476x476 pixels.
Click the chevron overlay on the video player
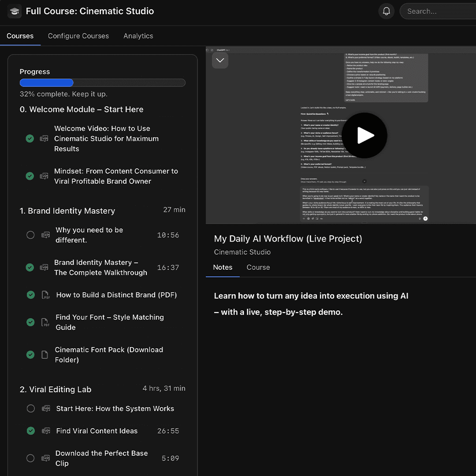click(x=220, y=60)
